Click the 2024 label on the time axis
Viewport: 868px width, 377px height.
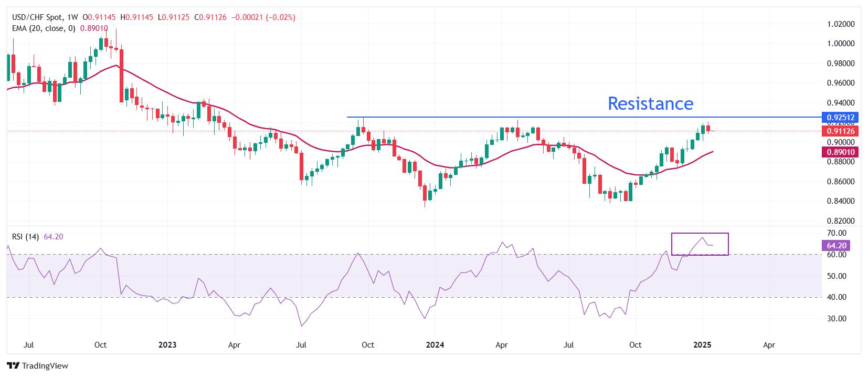(435, 345)
